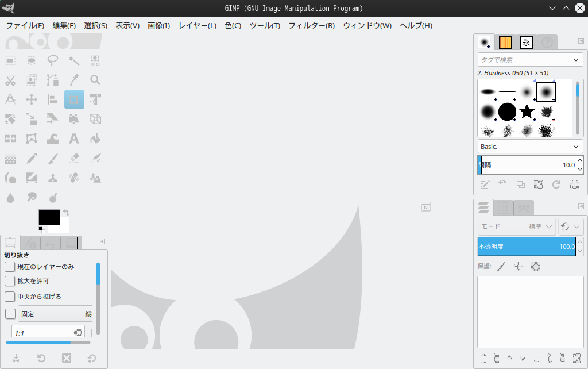The width and height of the screenshot is (588, 369).
Task: Open the layer mode group switcher dropdown
Action: pos(570,226)
